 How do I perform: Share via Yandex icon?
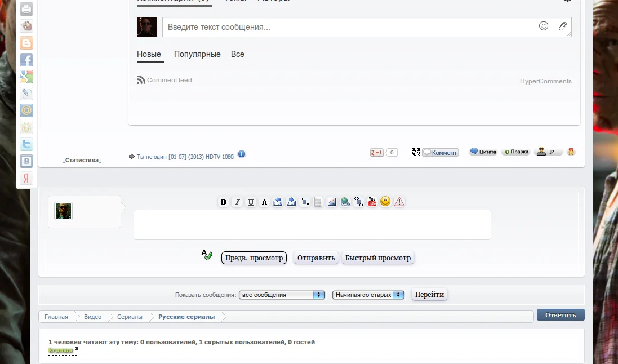(x=26, y=178)
